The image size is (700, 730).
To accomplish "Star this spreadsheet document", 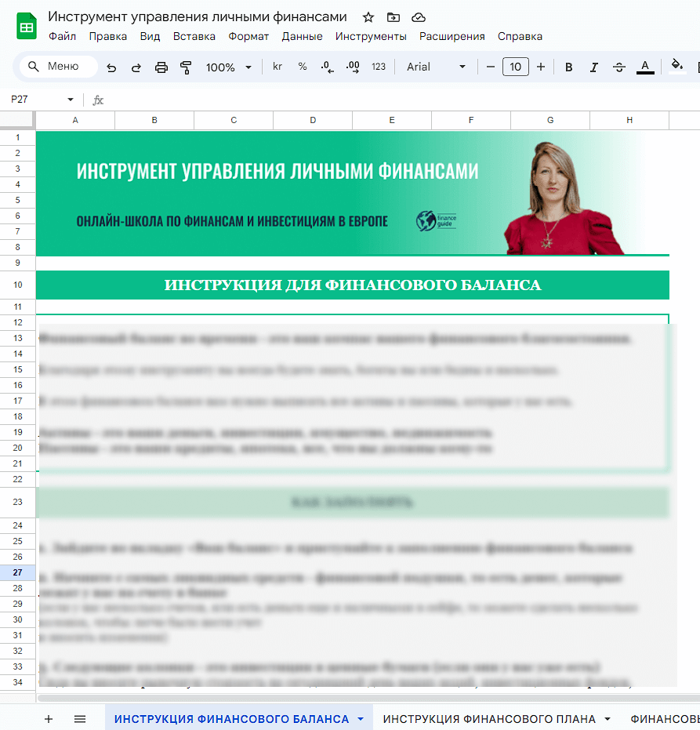I will pyautogui.click(x=368, y=17).
